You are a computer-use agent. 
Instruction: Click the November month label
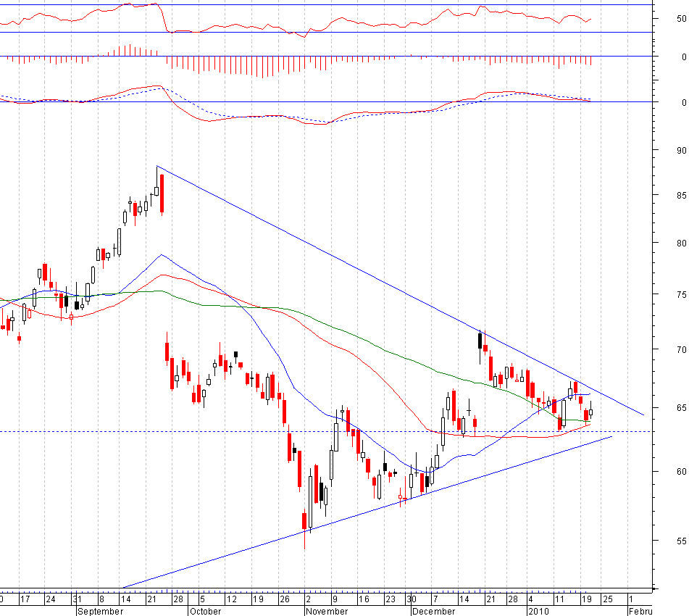327,611
